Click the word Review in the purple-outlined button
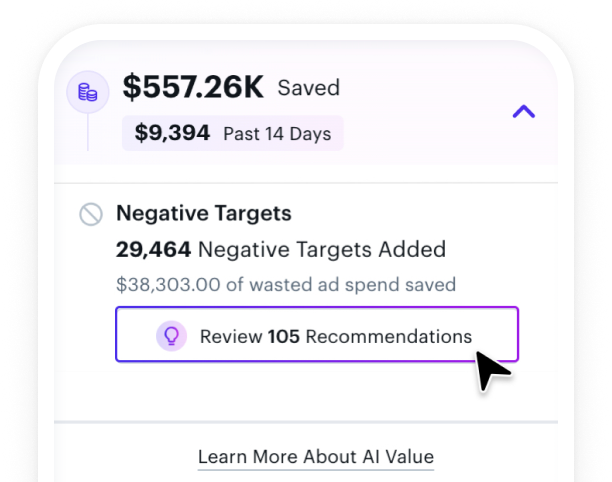Screen dimensions: 612x482 click(x=231, y=336)
